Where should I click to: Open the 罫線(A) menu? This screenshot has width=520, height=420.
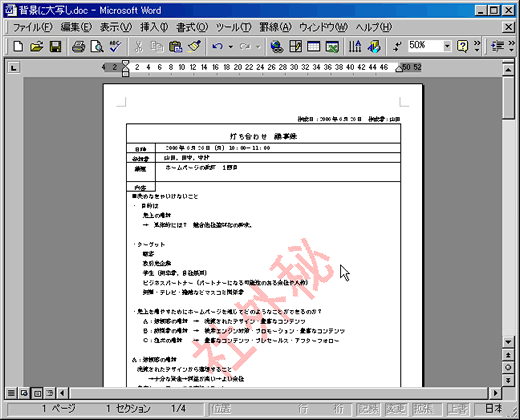pyautogui.click(x=275, y=27)
